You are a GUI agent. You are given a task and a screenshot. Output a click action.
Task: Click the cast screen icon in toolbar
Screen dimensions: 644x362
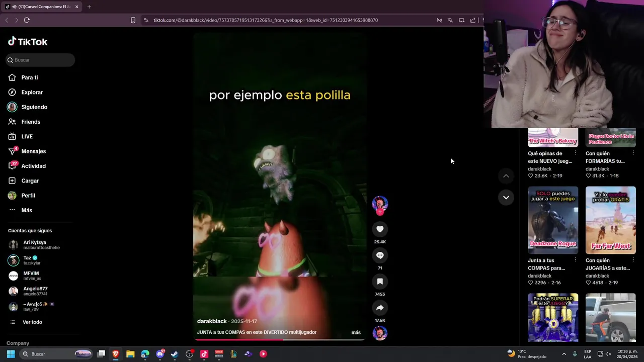[461, 20]
